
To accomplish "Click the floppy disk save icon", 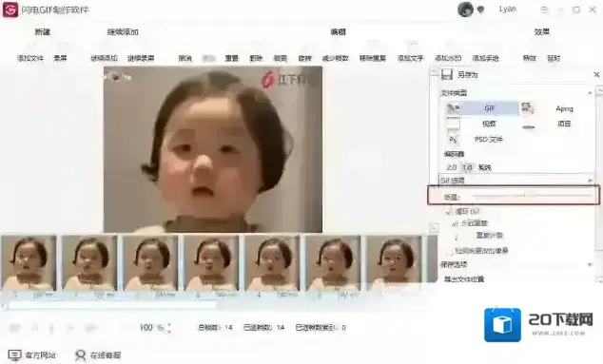I will [x=446, y=74].
